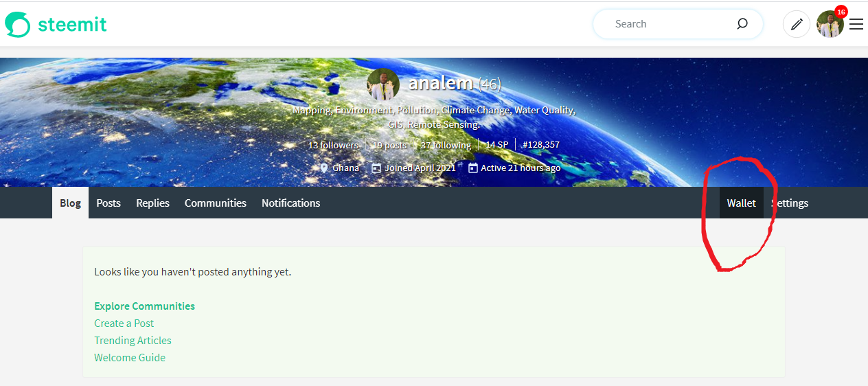Click the profile bio starting with Mapping, Environment
This screenshot has width=868, height=386.
tap(434, 117)
